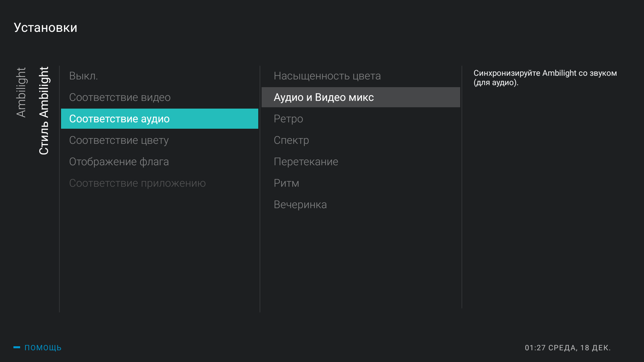Select Отображение флага entry
Image resolution: width=644 pixels, height=362 pixels.
pyautogui.click(x=119, y=162)
